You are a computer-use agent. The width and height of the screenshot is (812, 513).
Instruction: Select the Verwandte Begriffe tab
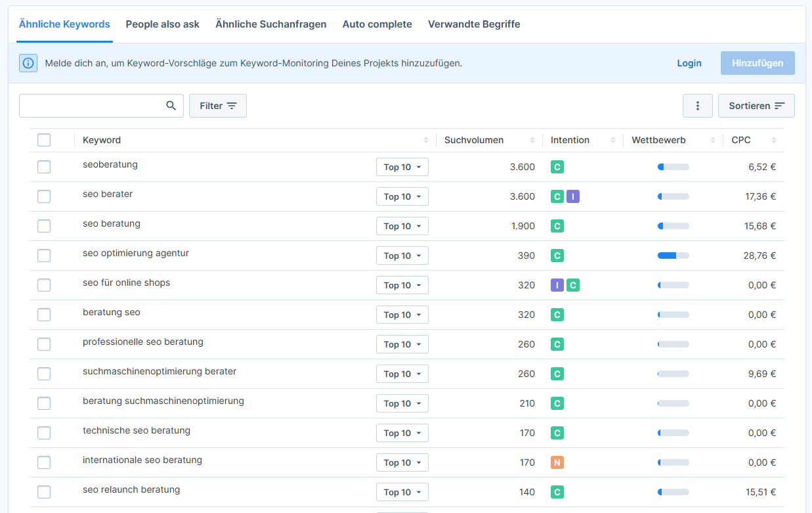474,24
